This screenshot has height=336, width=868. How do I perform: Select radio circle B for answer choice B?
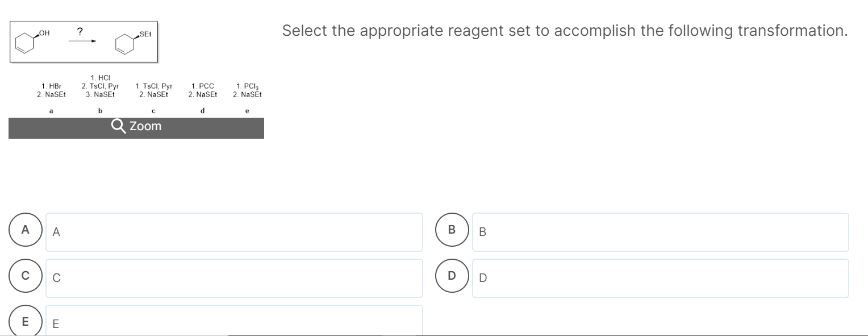click(451, 230)
